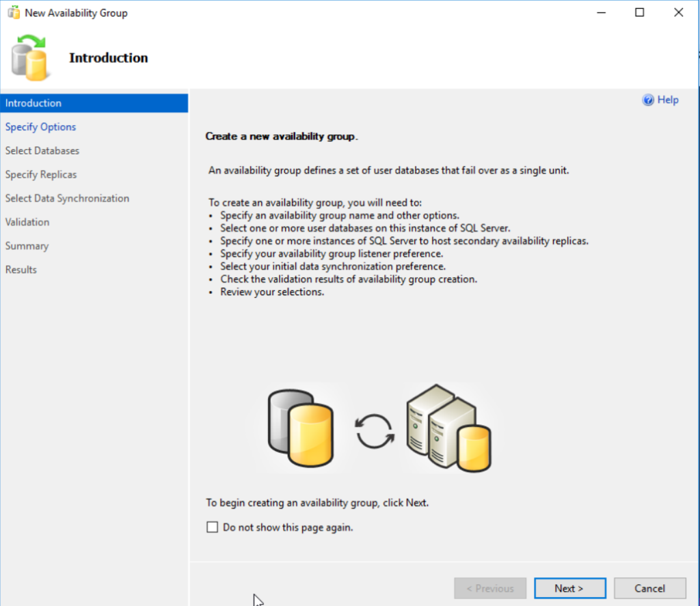This screenshot has height=606, width=700.
Task: Minimize the New Availability Group window
Action: click(x=601, y=12)
